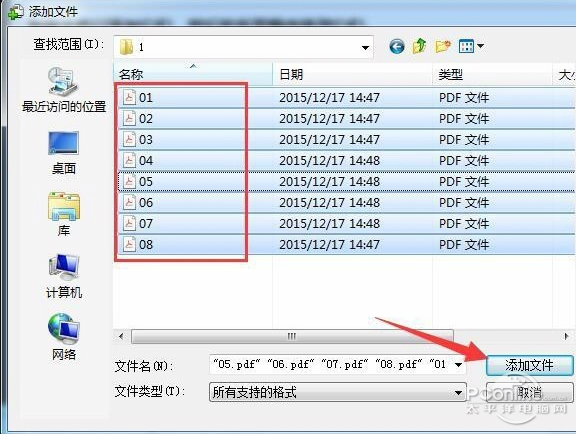Screen dimensions: 576x434
Task: Expand the Look in (查找范围) folder dropdown
Action: click(x=365, y=47)
